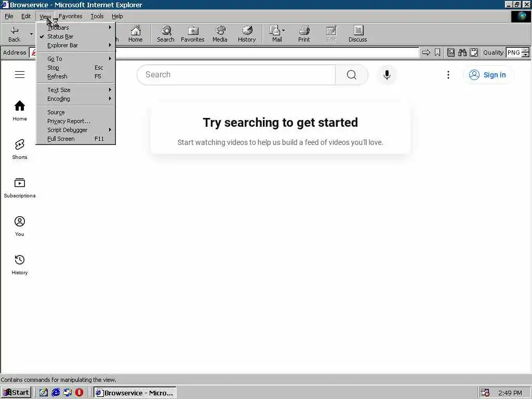Expand the Text Size submenu
Viewport: 532px width, 399px height.
coord(76,90)
